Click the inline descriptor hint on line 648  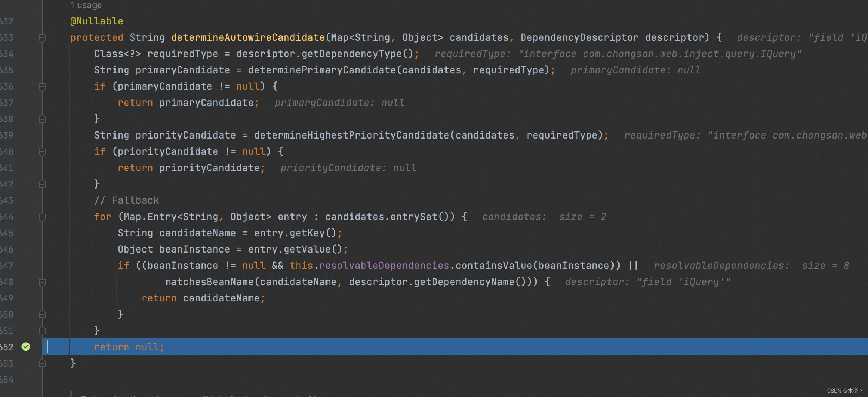coord(648,282)
